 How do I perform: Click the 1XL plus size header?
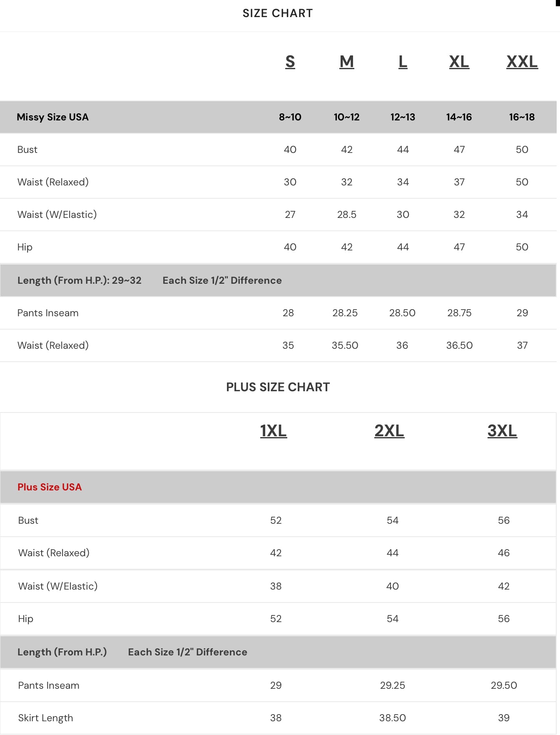[x=273, y=431]
